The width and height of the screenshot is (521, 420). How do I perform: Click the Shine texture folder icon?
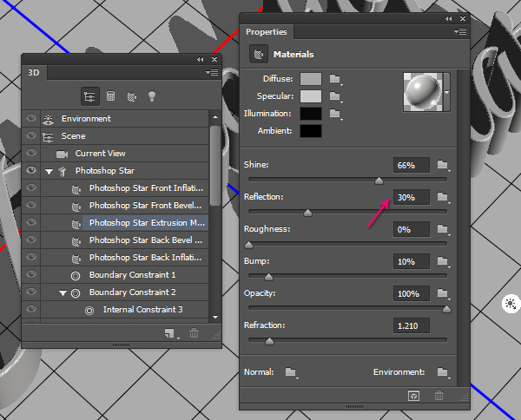443,165
